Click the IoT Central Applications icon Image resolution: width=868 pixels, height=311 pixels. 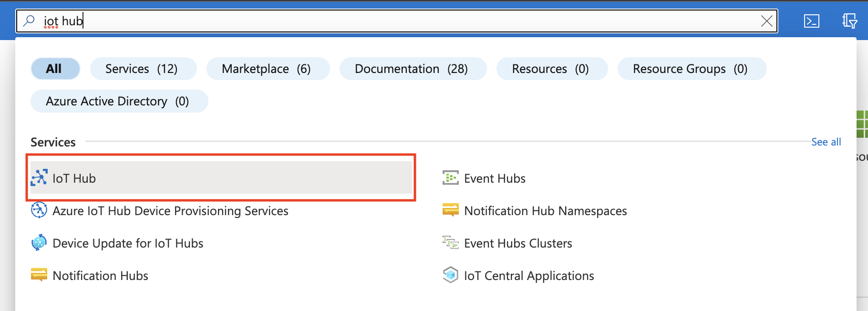coord(451,275)
